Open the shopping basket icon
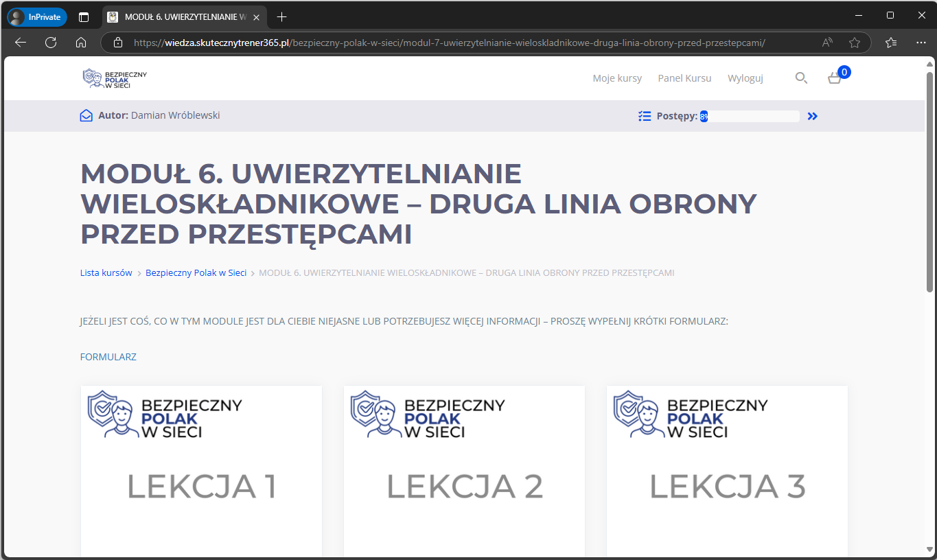 tap(834, 79)
